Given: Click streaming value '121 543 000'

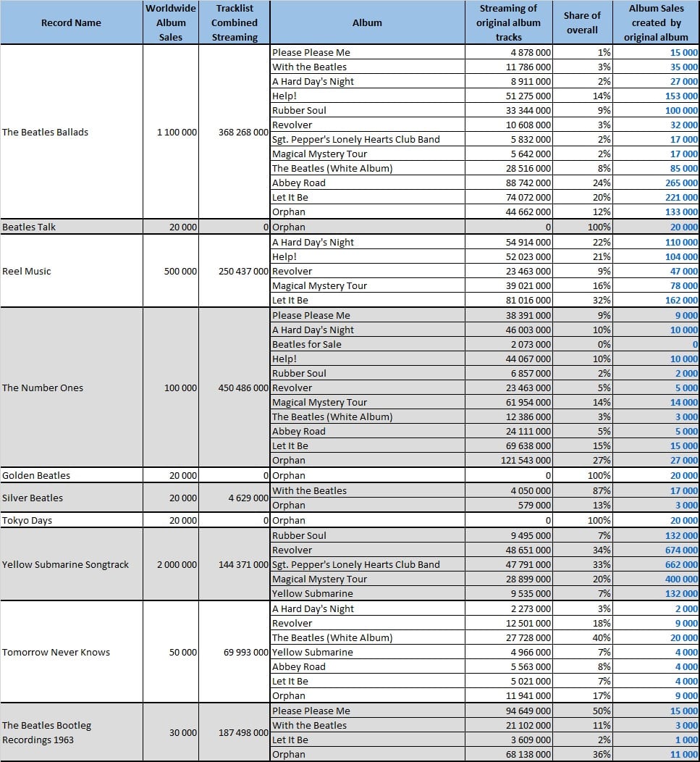Looking at the screenshot, I should click(x=526, y=461).
